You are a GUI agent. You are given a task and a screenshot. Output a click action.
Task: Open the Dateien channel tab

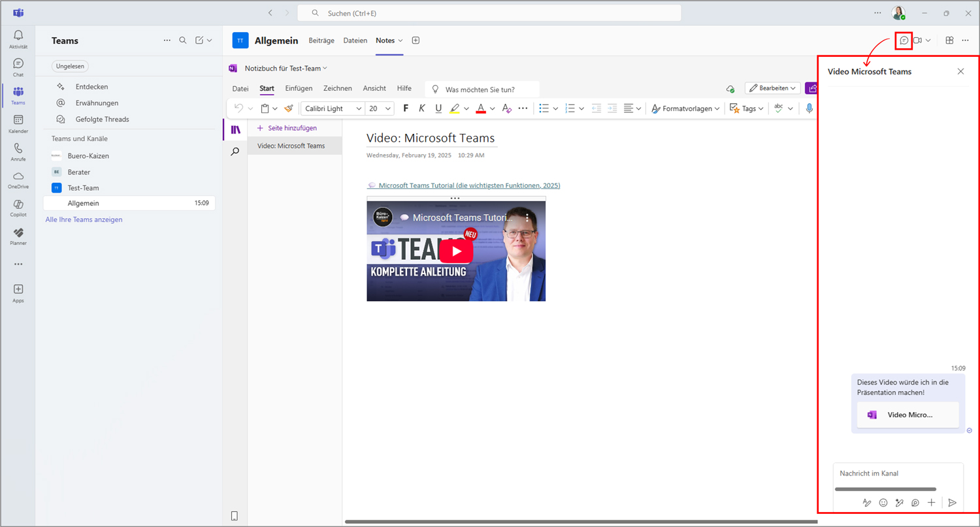coord(355,40)
